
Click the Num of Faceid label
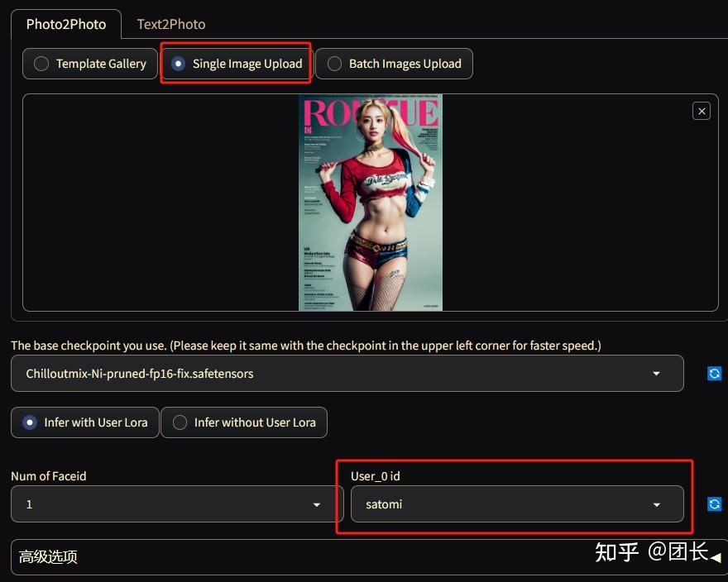click(49, 476)
